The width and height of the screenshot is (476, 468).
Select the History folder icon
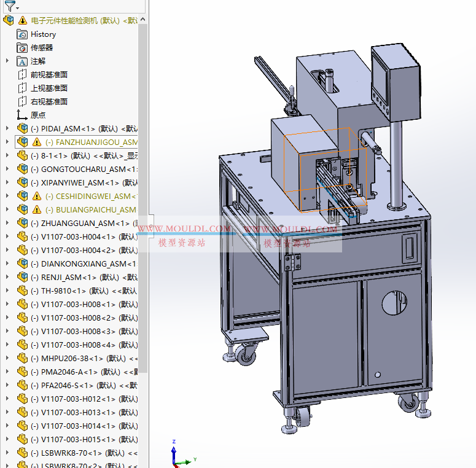click(22, 34)
